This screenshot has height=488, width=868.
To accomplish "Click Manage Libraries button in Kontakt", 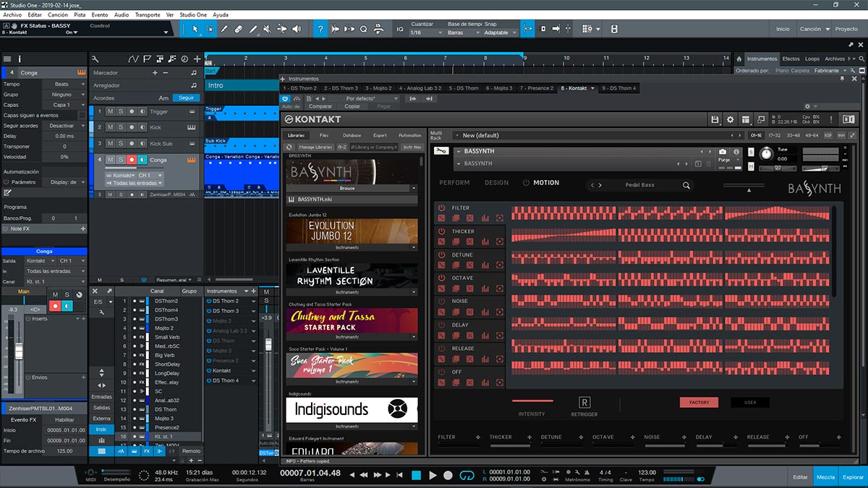I will click(x=315, y=147).
